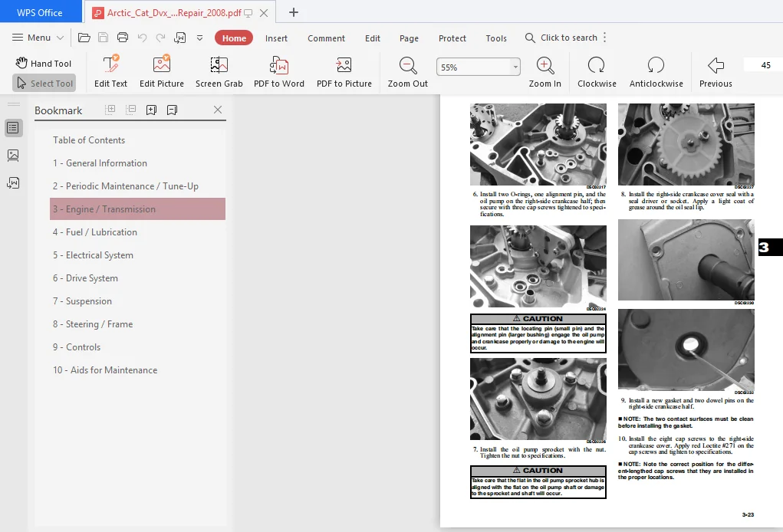Click the delete bookmark icon
The width and height of the screenshot is (783, 532).
click(x=173, y=110)
